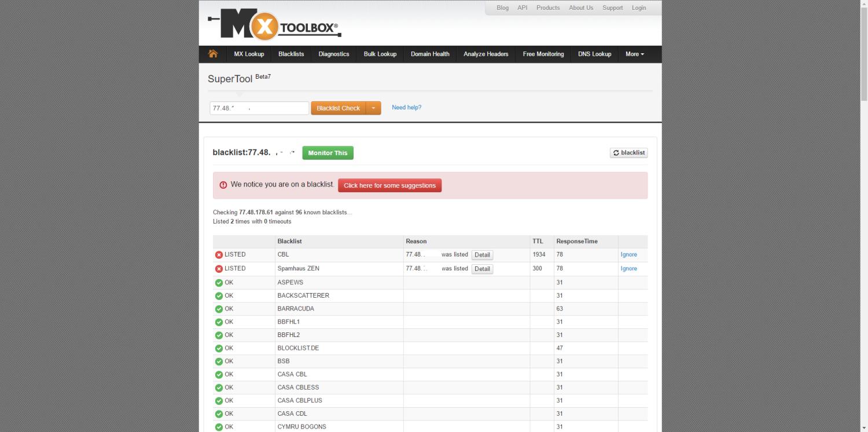Click here for some suggestions button

tap(389, 185)
